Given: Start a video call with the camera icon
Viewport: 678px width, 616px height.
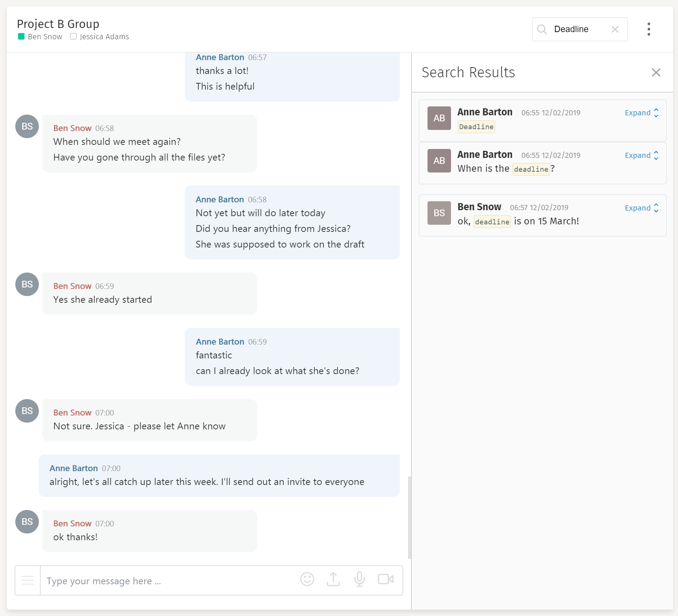Looking at the screenshot, I should tap(386, 579).
